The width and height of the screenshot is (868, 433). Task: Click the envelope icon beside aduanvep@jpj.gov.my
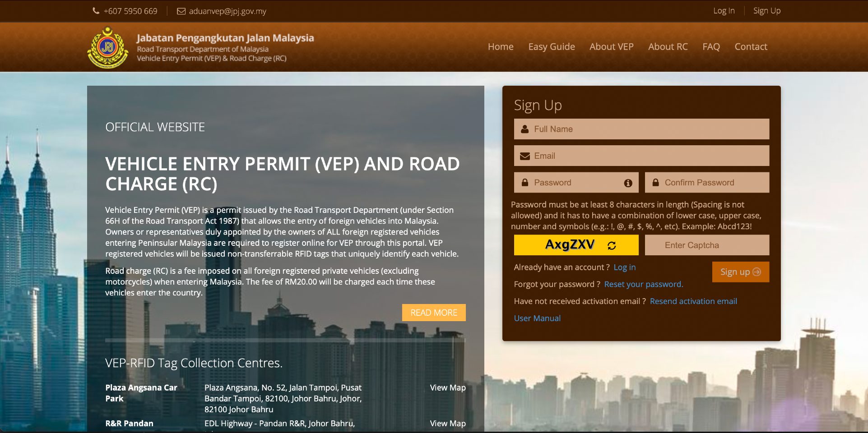click(x=181, y=11)
